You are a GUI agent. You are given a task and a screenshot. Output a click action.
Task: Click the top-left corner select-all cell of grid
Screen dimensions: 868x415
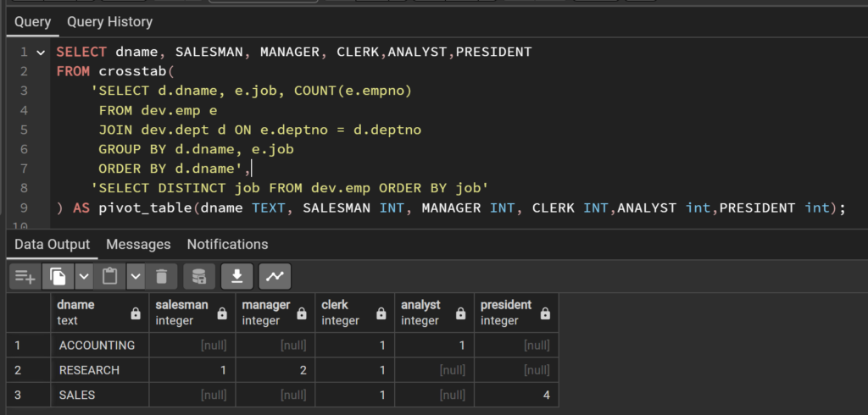pyautogui.click(x=29, y=313)
